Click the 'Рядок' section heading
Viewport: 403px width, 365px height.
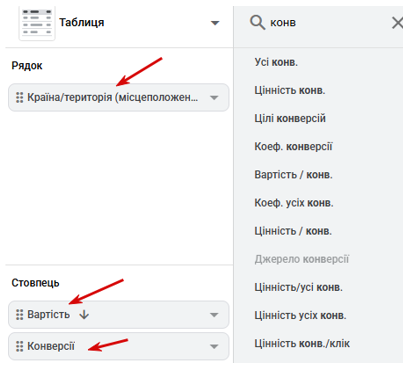click(x=27, y=66)
